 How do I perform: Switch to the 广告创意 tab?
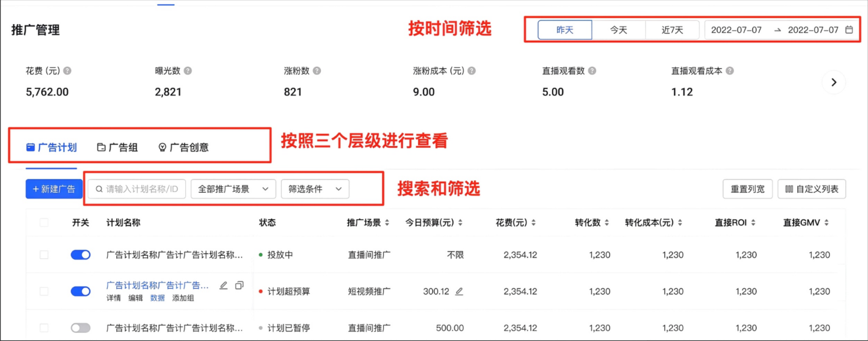183,147
